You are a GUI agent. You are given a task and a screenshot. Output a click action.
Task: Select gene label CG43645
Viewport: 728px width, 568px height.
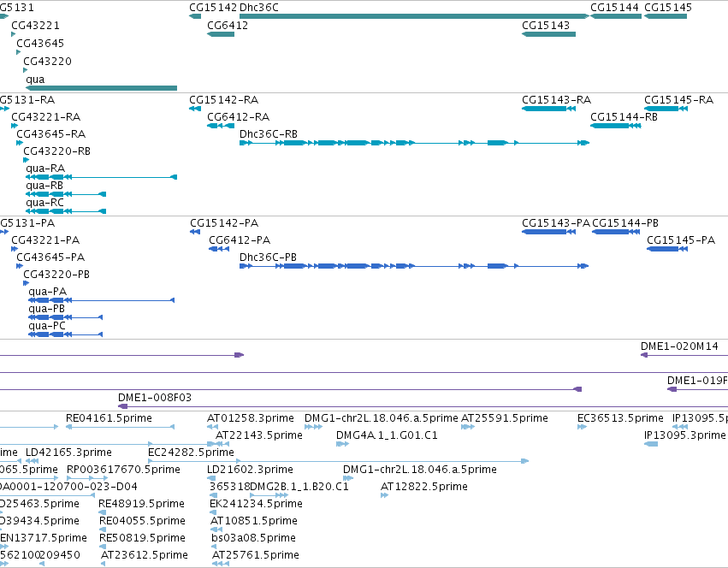tap(40, 44)
